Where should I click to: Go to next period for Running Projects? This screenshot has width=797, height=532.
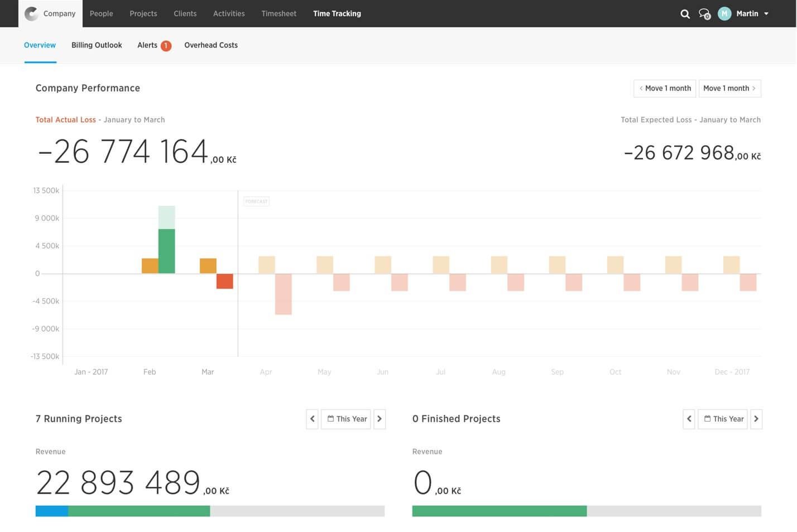point(380,419)
